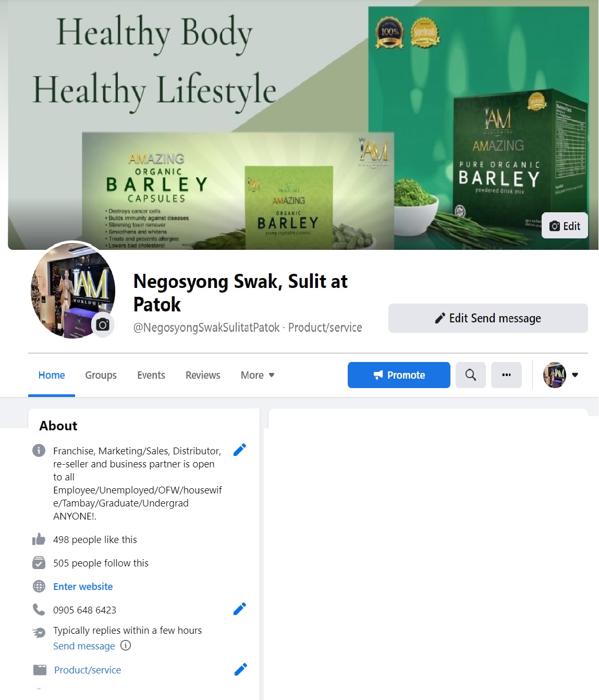The image size is (599, 700).
Task: Click the blue Promote button
Action: pyautogui.click(x=399, y=375)
